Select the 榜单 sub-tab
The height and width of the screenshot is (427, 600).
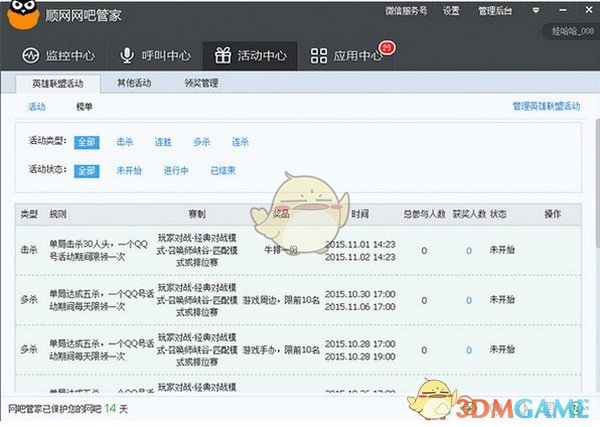click(84, 107)
